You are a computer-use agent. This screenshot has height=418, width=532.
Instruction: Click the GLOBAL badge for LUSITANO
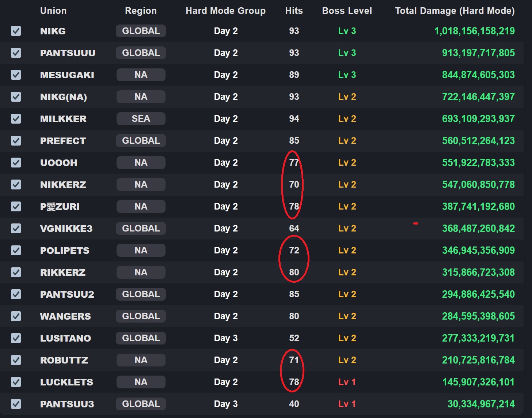141,338
